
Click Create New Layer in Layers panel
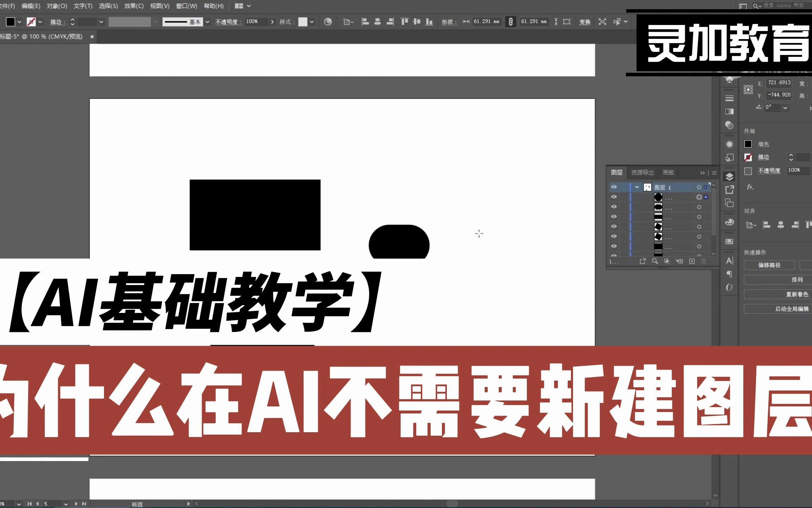coord(692,261)
